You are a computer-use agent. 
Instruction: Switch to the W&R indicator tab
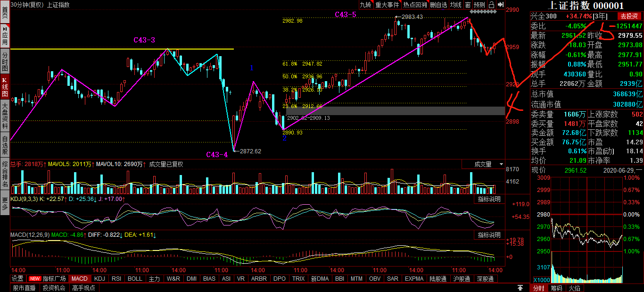173,279
